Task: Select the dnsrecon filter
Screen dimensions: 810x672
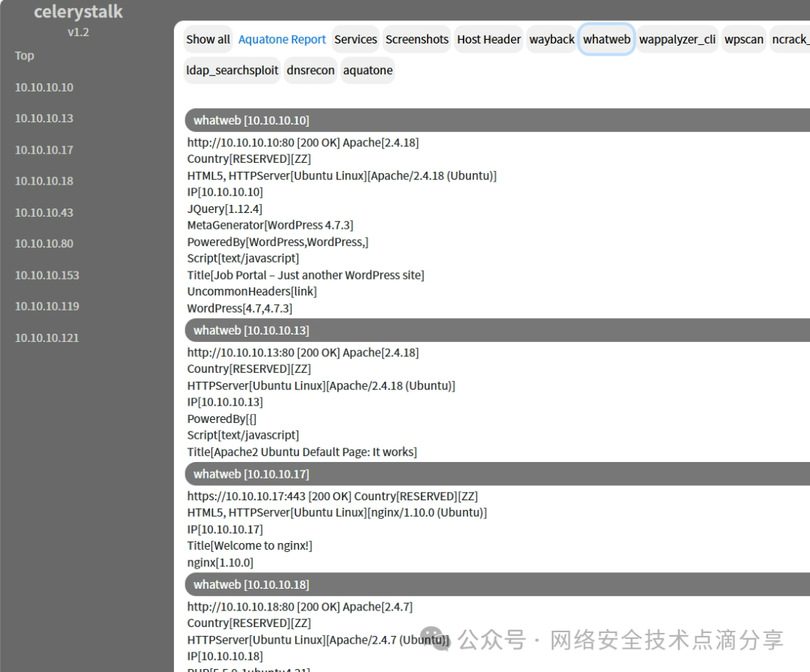Action: tap(310, 70)
